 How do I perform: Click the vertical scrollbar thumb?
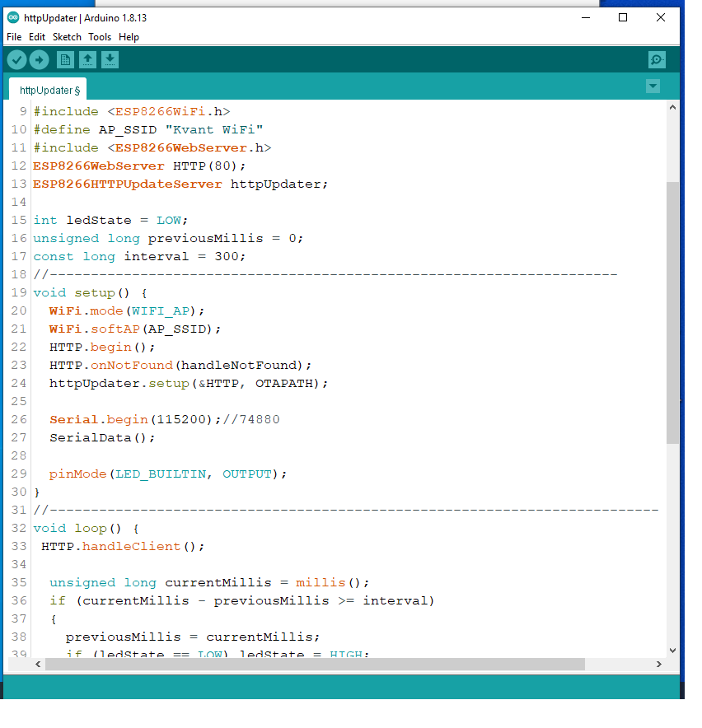pos(672,313)
